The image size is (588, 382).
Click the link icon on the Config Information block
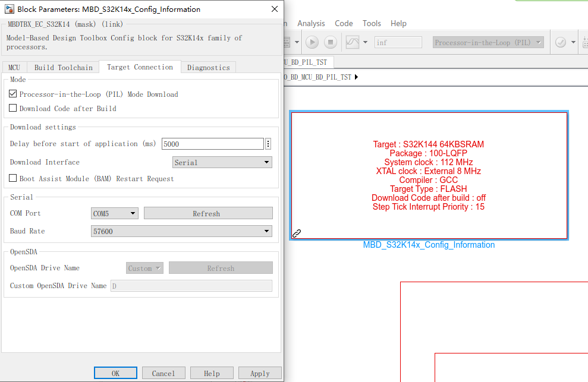(x=297, y=233)
